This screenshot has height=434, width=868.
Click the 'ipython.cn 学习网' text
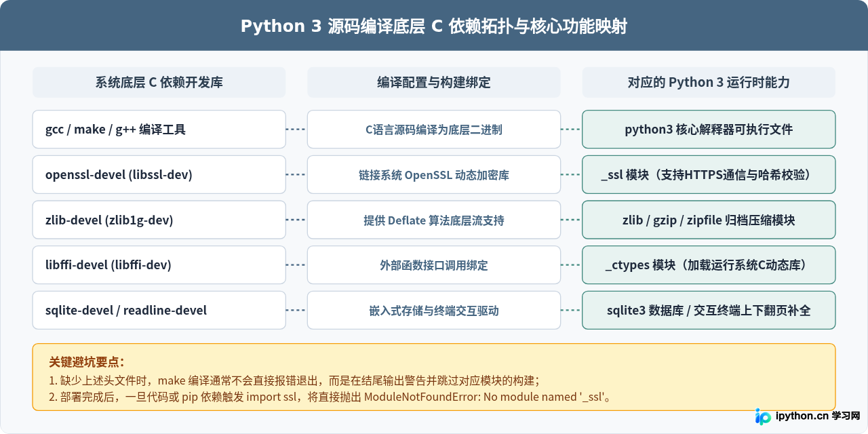817,416
